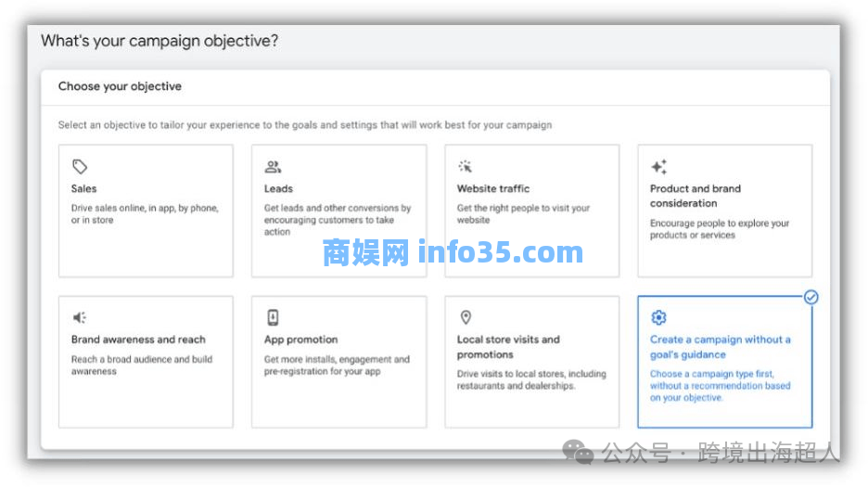Click 'Reach a broad audience' description
868x487 pixels.
142,365
